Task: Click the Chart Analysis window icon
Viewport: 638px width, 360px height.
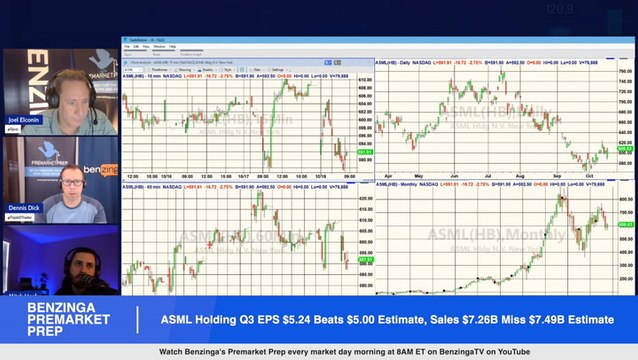Action: coord(126,62)
